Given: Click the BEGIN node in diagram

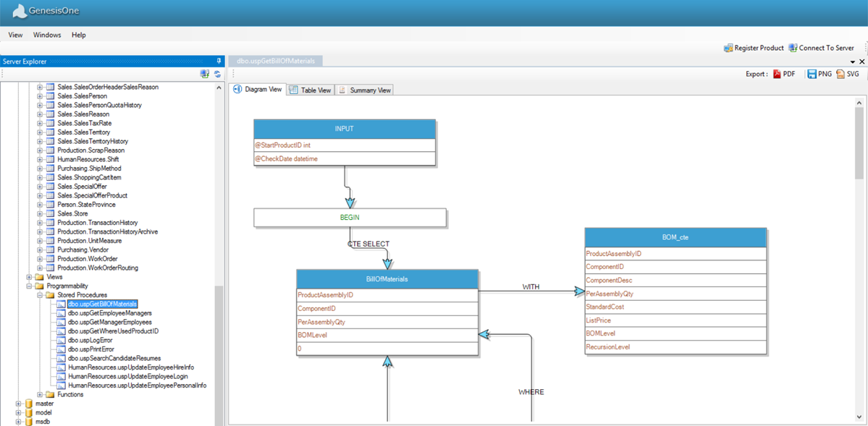Looking at the screenshot, I should [350, 218].
